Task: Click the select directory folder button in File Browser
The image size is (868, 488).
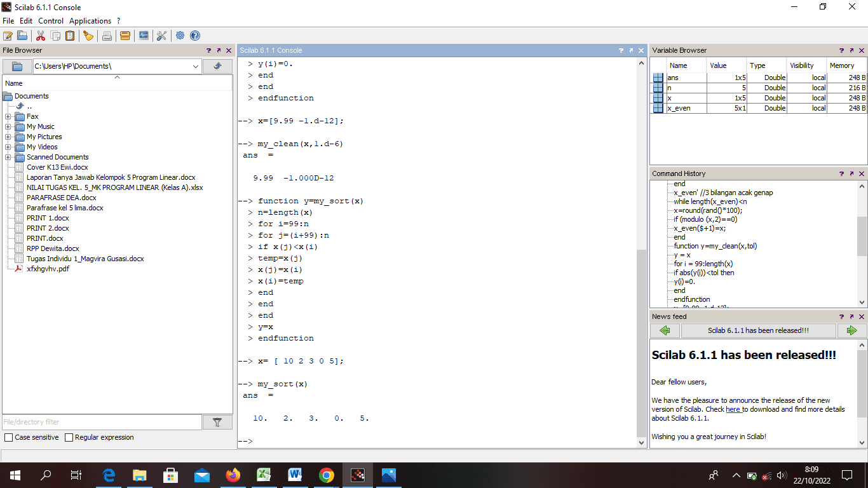Action: 17,66
